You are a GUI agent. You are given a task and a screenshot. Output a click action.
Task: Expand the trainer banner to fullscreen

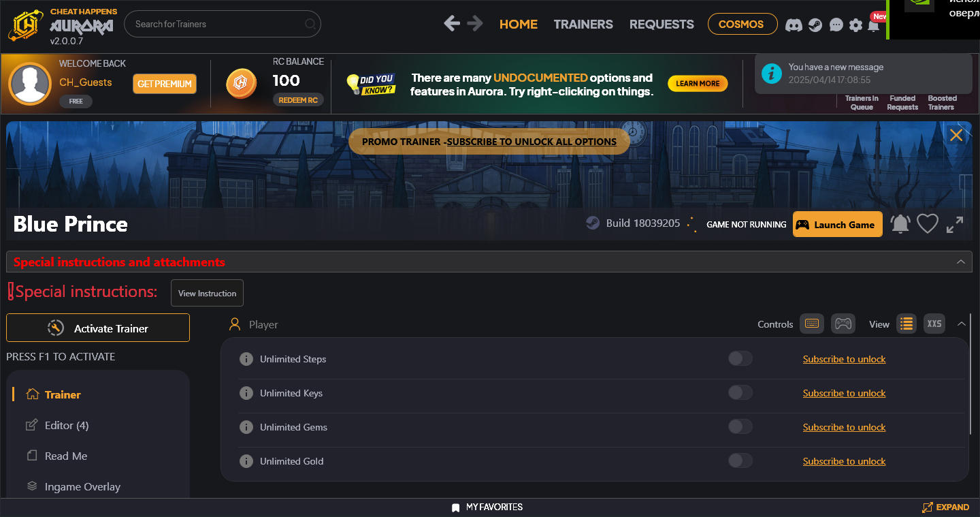(955, 224)
